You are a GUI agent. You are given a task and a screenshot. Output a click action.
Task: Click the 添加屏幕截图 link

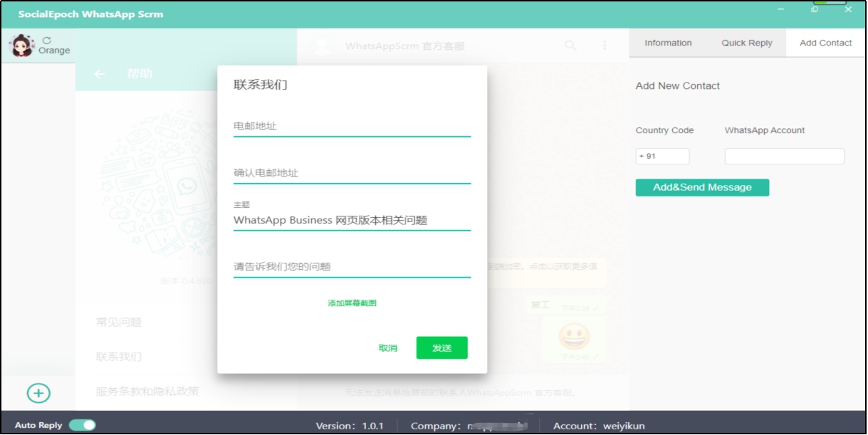[x=352, y=303]
